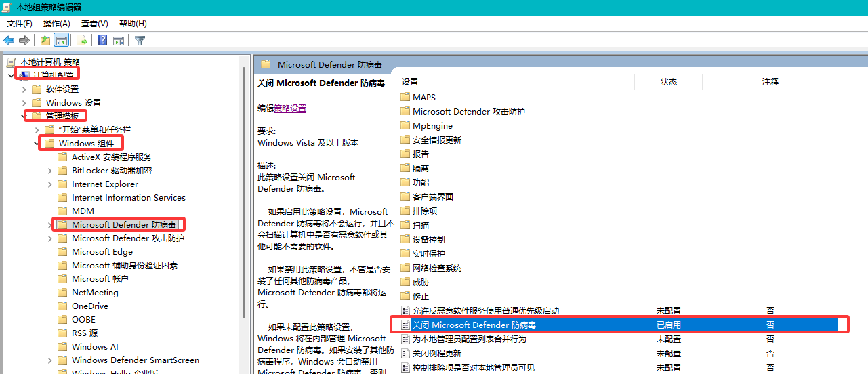Open the 实时保护 folder
Screen dimensions: 868x374
point(429,253)
